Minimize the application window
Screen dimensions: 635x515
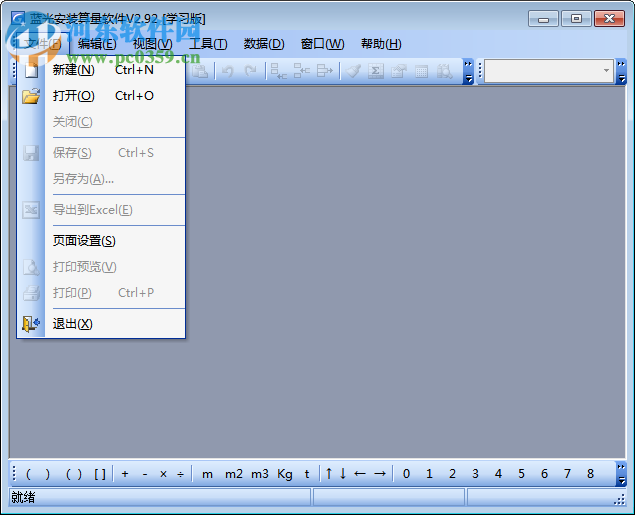point(543,19)
